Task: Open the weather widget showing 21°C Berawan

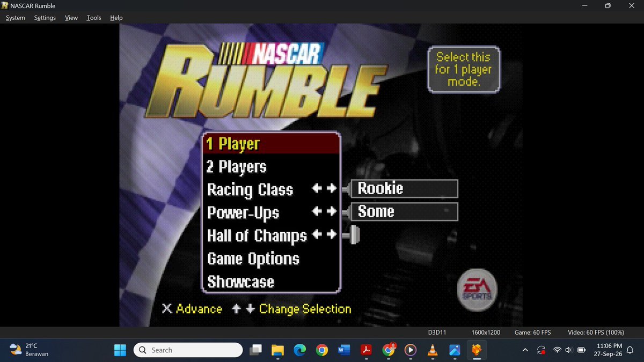Action: tap(30, 350)
